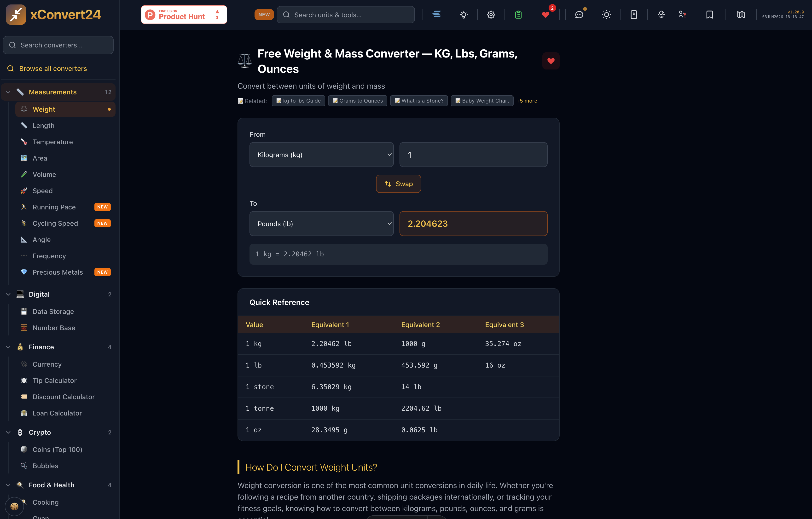This screenshot has height=519, width=812.
Task: Click the gem icon beside Precious Metals
Action: (24, 272)
